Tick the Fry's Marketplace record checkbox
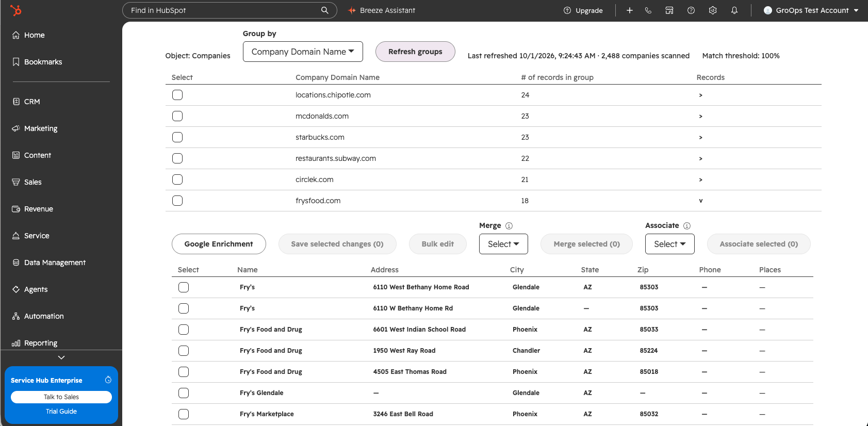Image resolution: width=868 pixels, height=426 pixels. pyautogui.click(x=184, y=414)
